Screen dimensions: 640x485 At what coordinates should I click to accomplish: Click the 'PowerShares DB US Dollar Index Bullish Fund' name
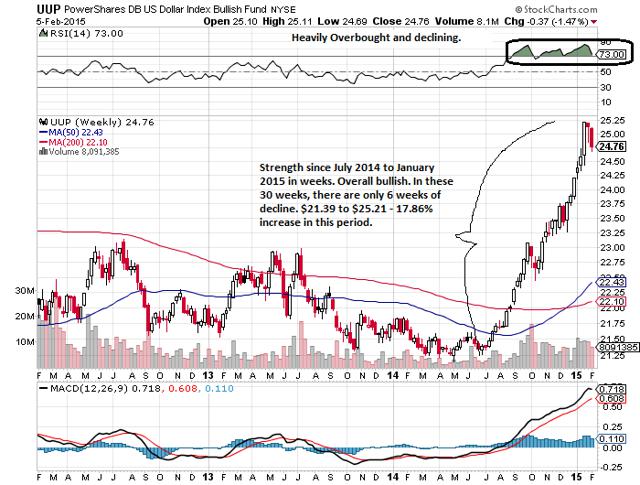tap(165, 9)
